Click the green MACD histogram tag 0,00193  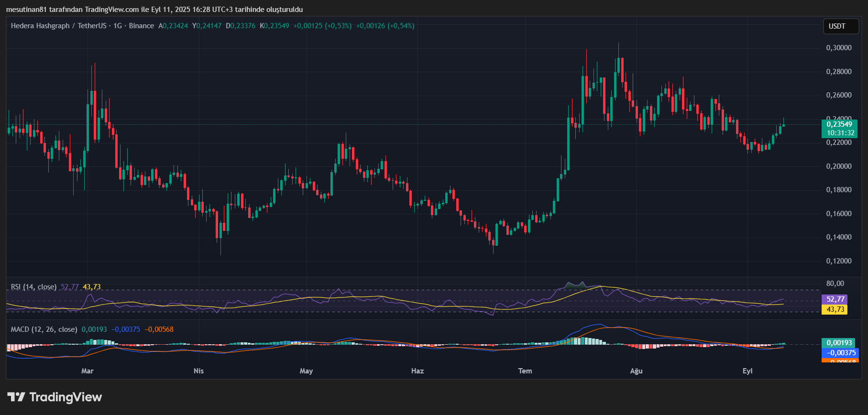tap(839, 343)
